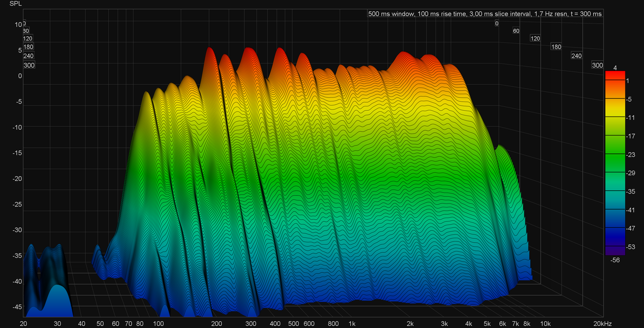Click the -15 value on the SPL axis
Screen dimensions: 644x328
point(17,154)
